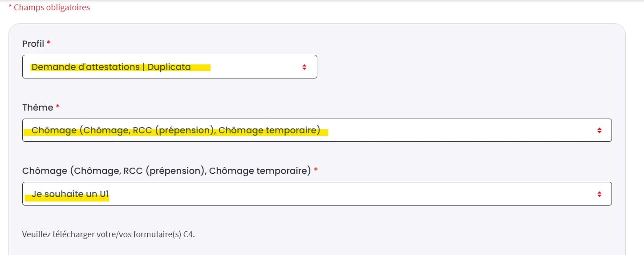Click red arrows icon beside "Je souhaite un U1"
The height and width of the screenshot is (255, 644).
[x=599, y=194]
